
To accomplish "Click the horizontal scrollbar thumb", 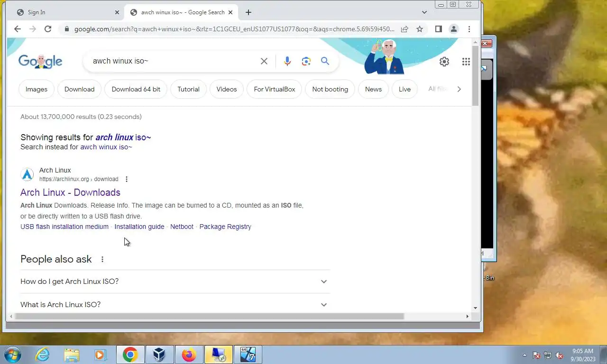I will (209, 316).
